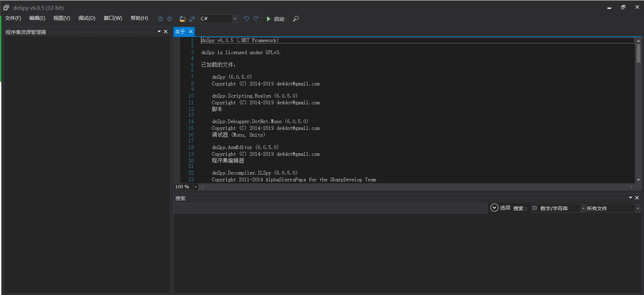Click the redo arrow icon
Image resolution: width=644 pixels, height=295 pixels.
tap(256, 19)
